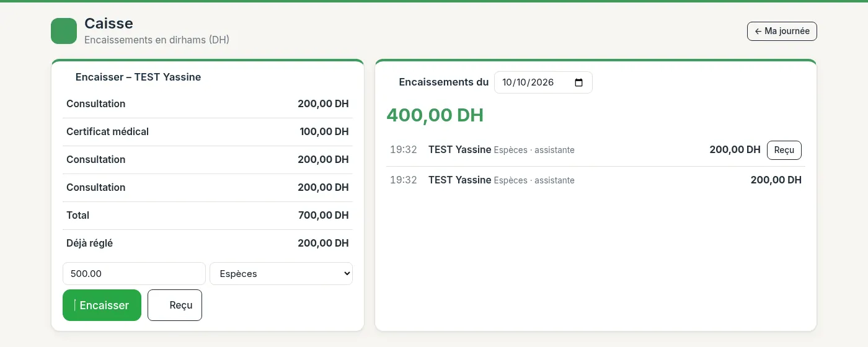Go back to Ma journée
This screenshot has width=868, height=347.
tap(782, 31)
